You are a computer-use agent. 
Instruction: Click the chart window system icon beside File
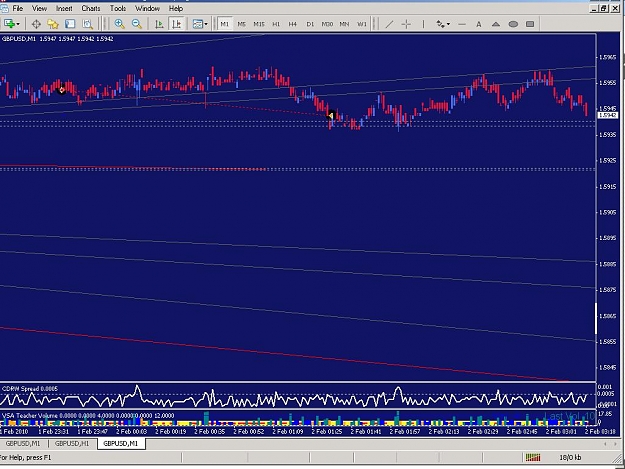pyautogui.click(x=4, y=8)
